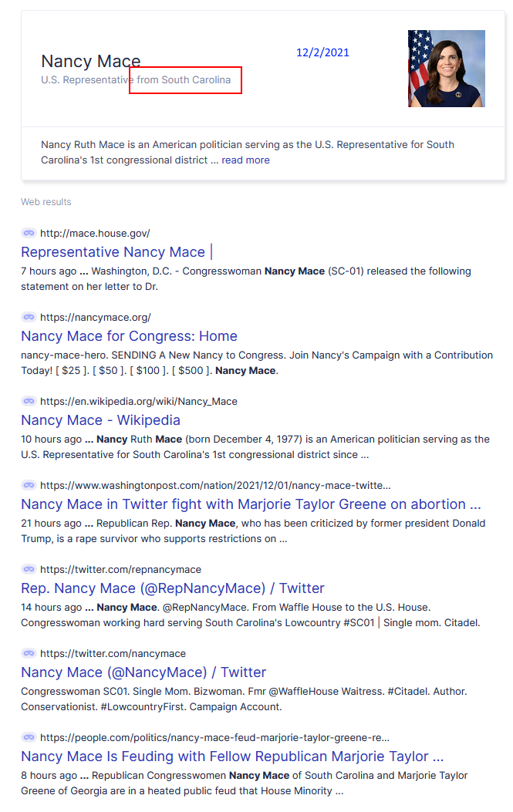
Task: Open the "Nancy Mace - Wikipedia" result
Action: pos(100,420)
